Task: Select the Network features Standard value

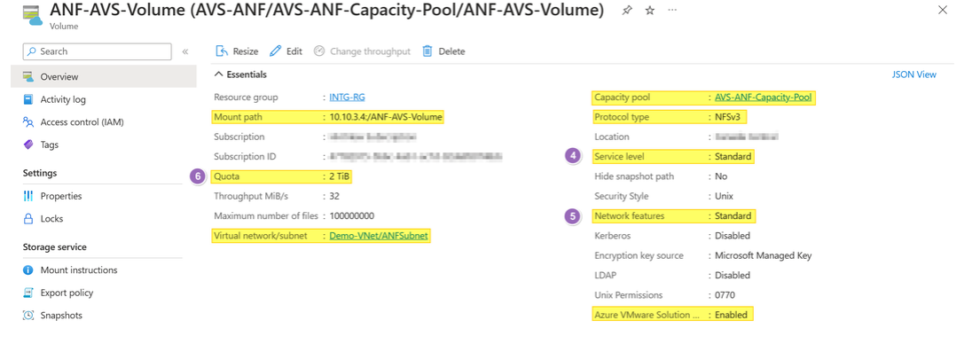Action: point(733,216)
